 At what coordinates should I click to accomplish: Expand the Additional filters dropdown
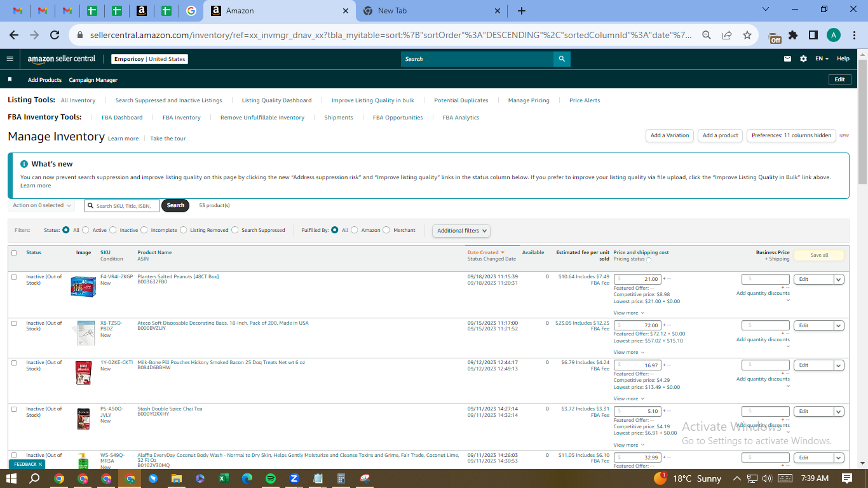(461, 231)
